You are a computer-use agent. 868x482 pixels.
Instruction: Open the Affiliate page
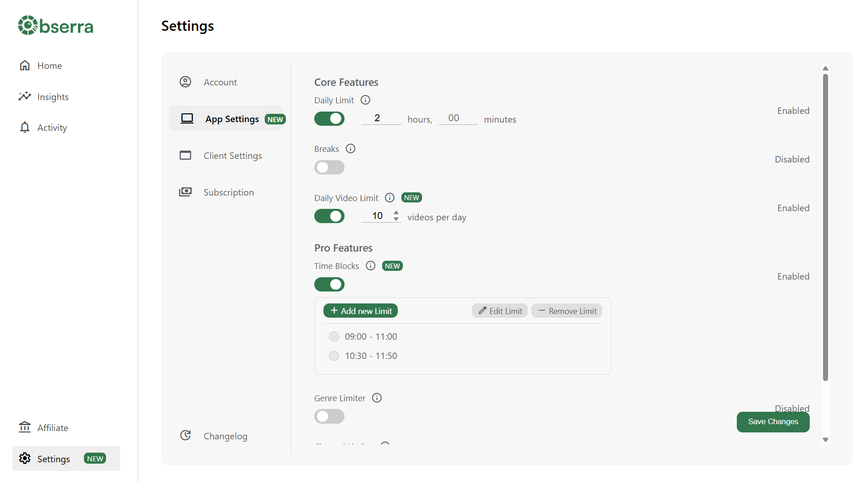[x=53, y=428]
